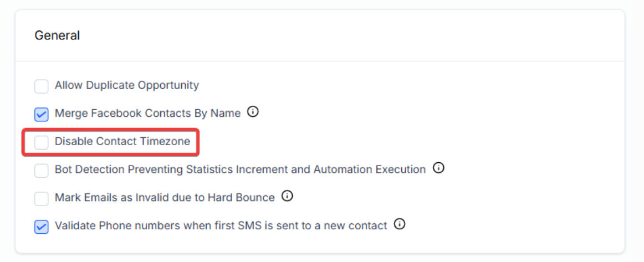Click the Bot Detection info icon
The height and width of the screenshot is (262, 644).
(x=438, y=168)
